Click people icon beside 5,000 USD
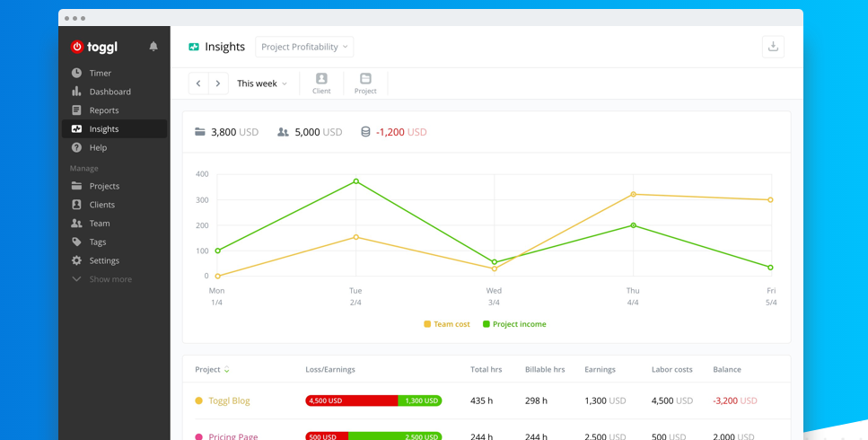 point(283,132)
